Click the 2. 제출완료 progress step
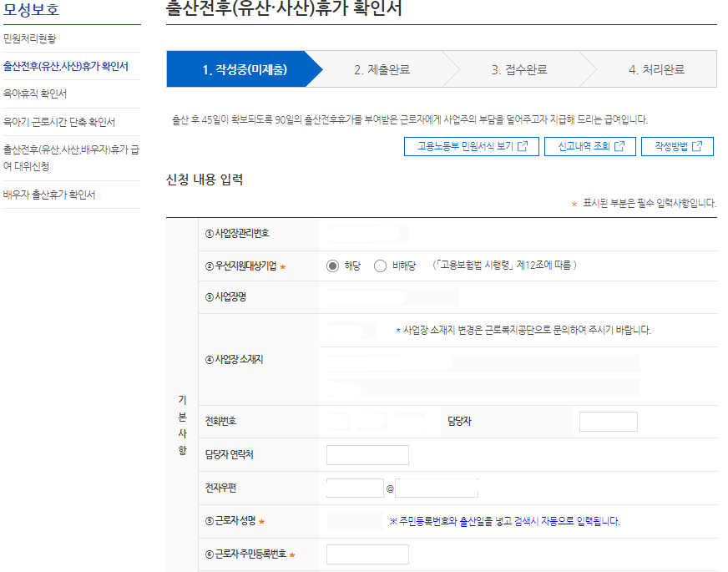The image size is (728, 572). pos(380,71)
